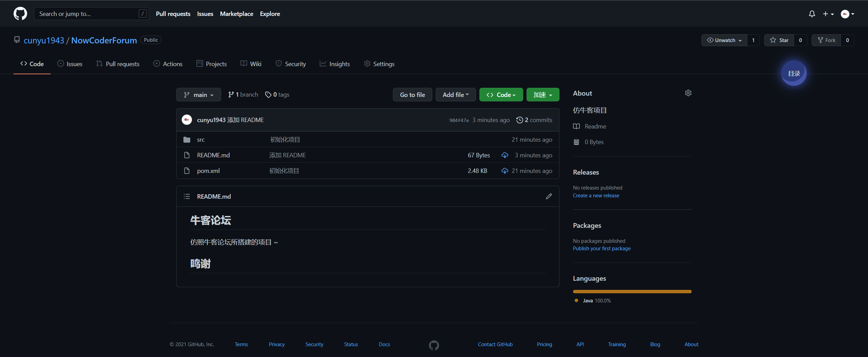Viewport: 868px width, 357px height.
Task: Open the 2 commits history
Action: pyautogui.click(x=534, y=120)
